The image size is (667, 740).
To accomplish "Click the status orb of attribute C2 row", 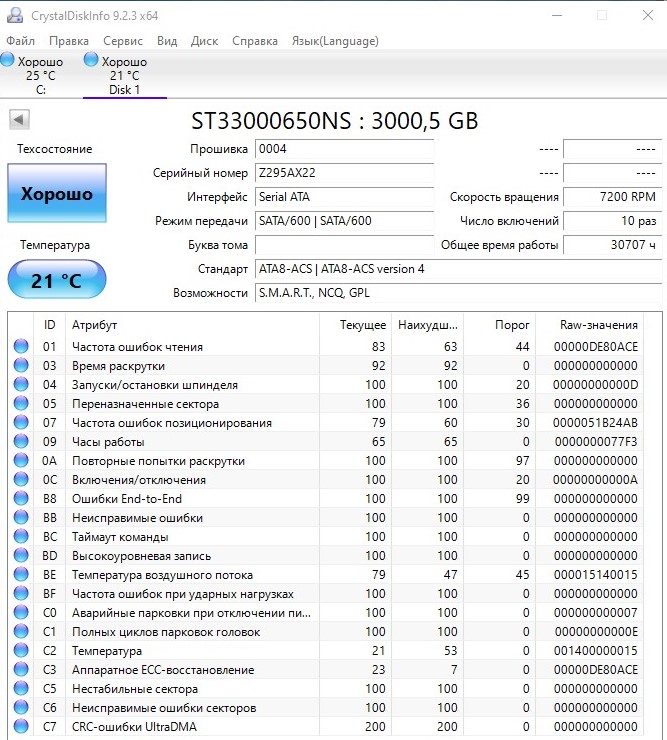I will [21, 650].
